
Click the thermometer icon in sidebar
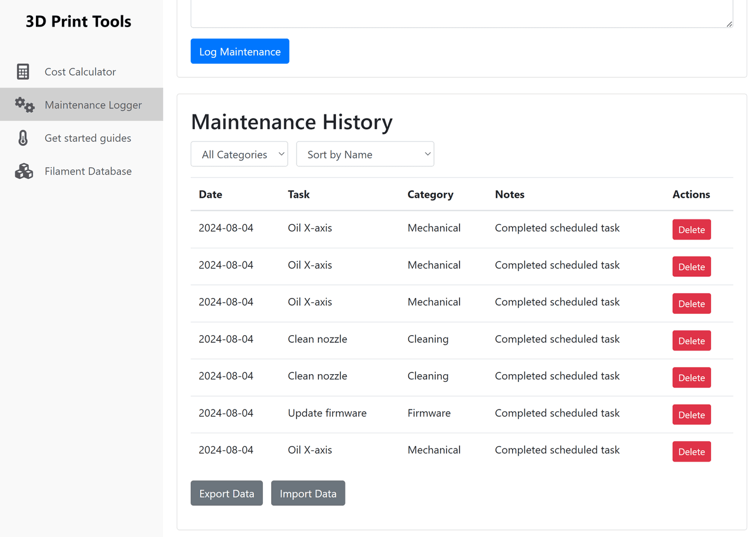(x=23, y=138)
